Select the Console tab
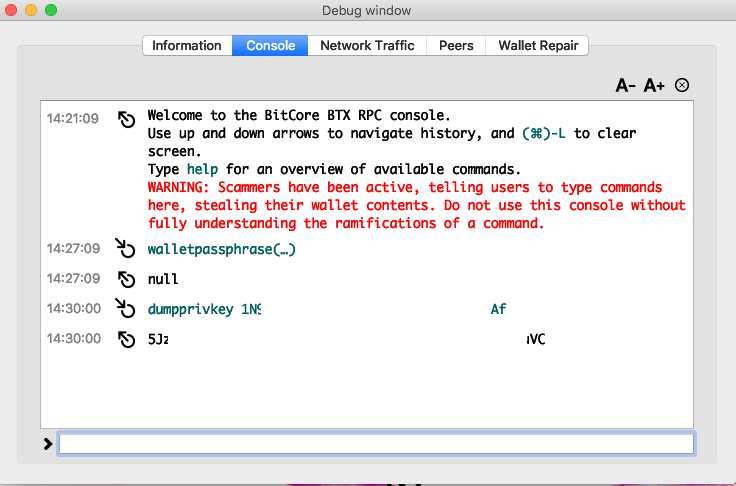736x486 pixels. pyautogui.click(x=270, y=46)
